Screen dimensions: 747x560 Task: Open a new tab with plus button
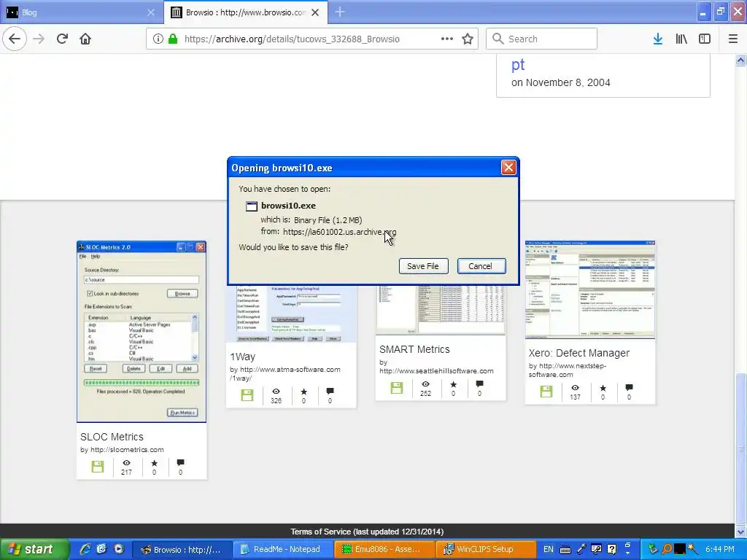click(340, 12)
